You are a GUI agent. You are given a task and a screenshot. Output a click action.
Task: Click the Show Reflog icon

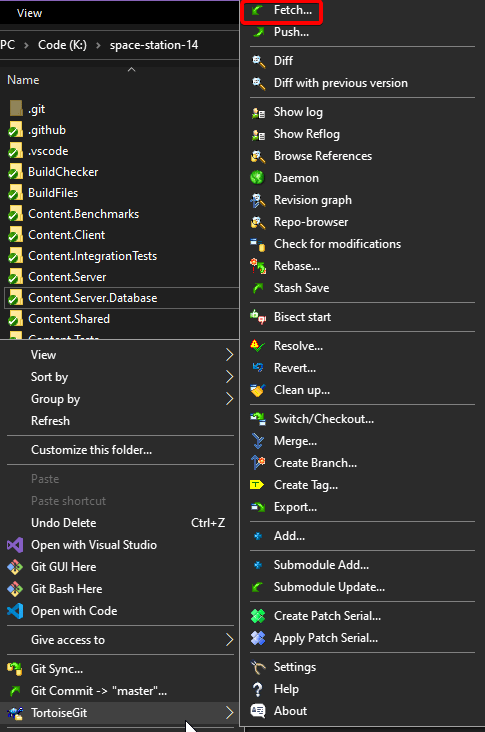[258, 134]
